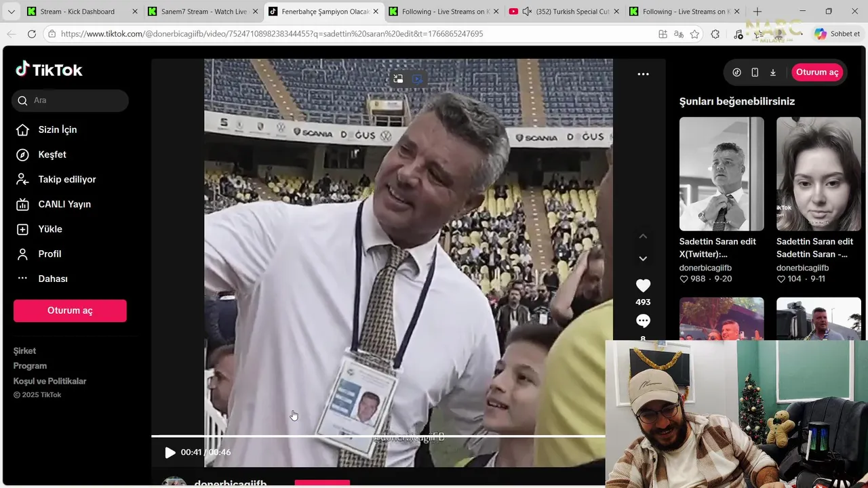
Task: Select Yükle upload option
Action: point(39,229)
